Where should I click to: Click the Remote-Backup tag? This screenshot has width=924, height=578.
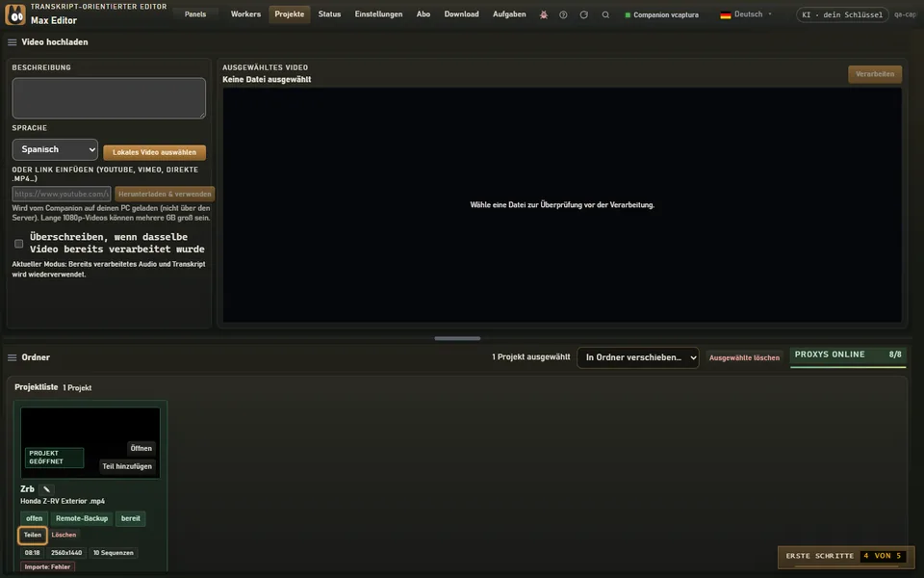82,518
